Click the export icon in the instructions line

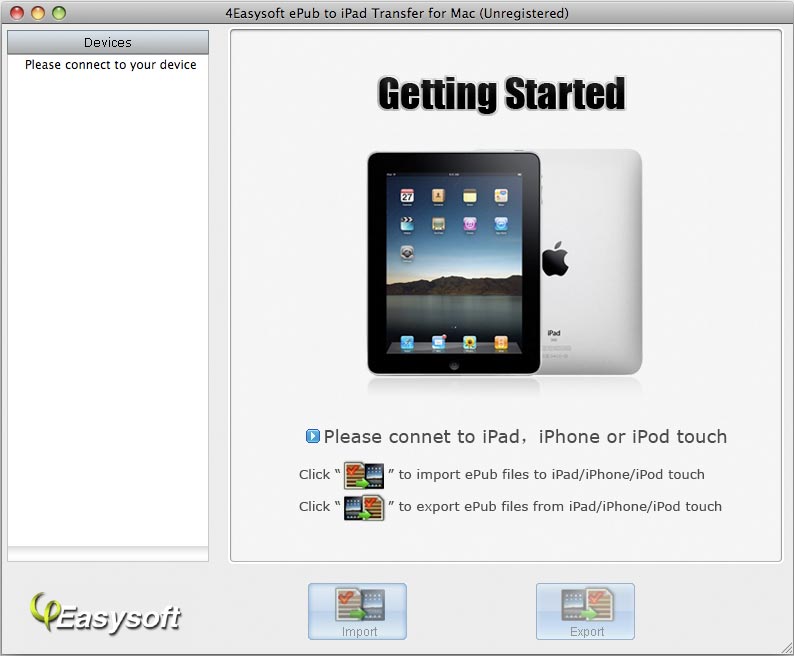click(x=364, y=507)
